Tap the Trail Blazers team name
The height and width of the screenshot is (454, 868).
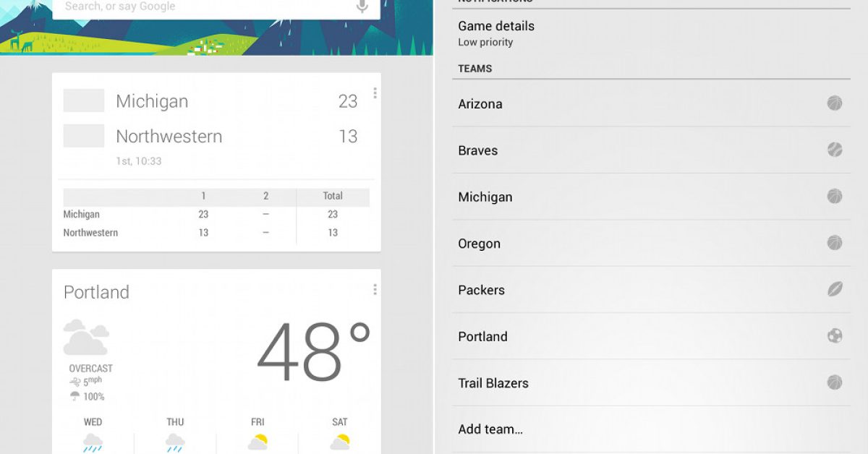pos(493,383)
